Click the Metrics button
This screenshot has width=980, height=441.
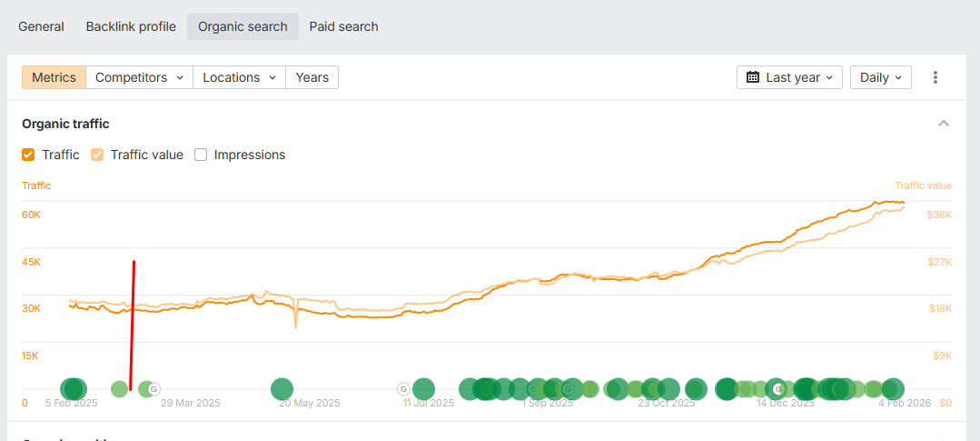(x=54, y=77)
